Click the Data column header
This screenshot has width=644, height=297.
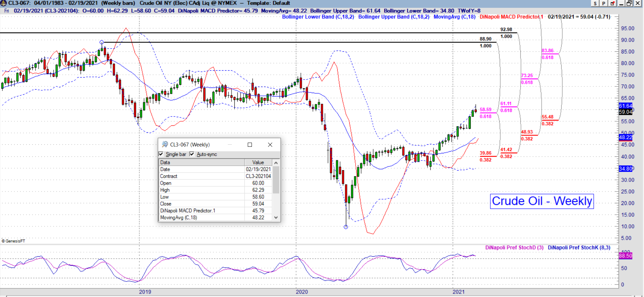pos(202,162)
